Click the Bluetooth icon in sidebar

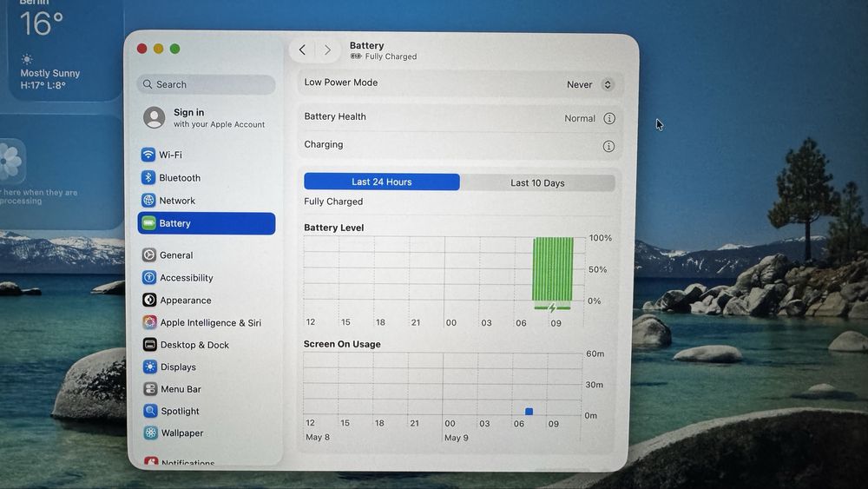148,177
